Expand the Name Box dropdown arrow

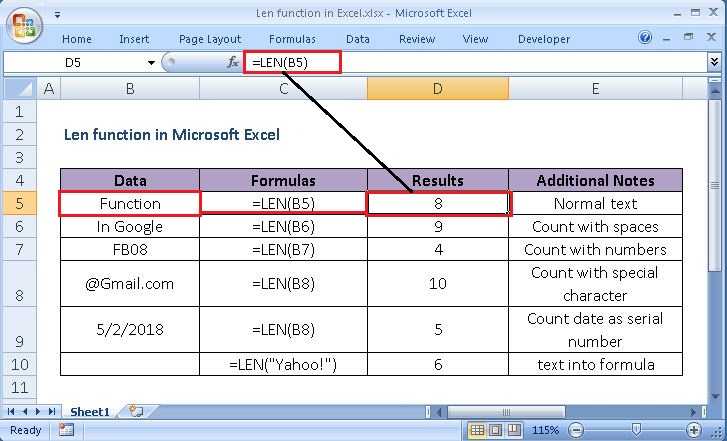click(151, 63)
